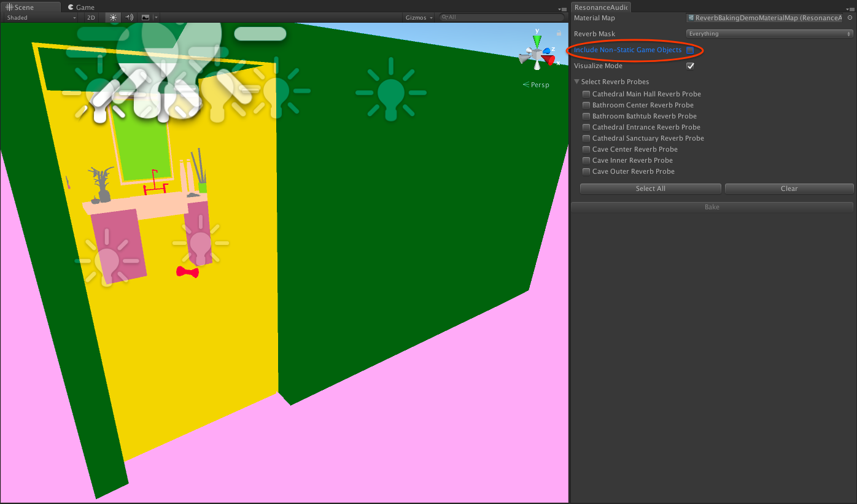Collapse the Select Reverb Probes foldout
This screenshot has width=857, height=504.
pos(577,82)
